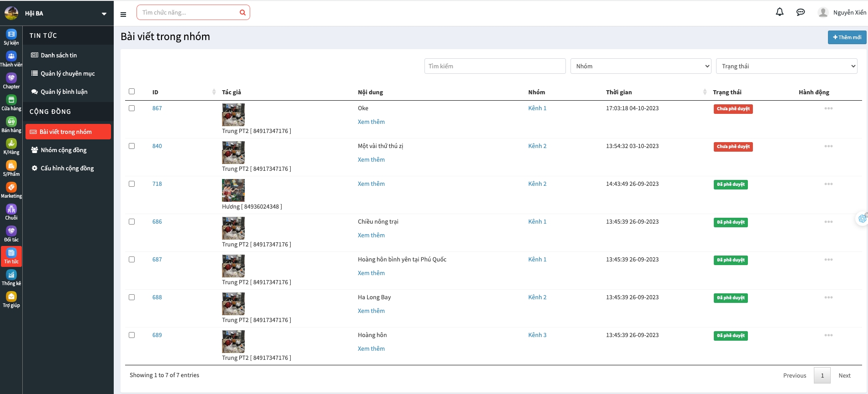Click the Tìm kiếm search field
This screenshot has height=394, width=868.
495,66
